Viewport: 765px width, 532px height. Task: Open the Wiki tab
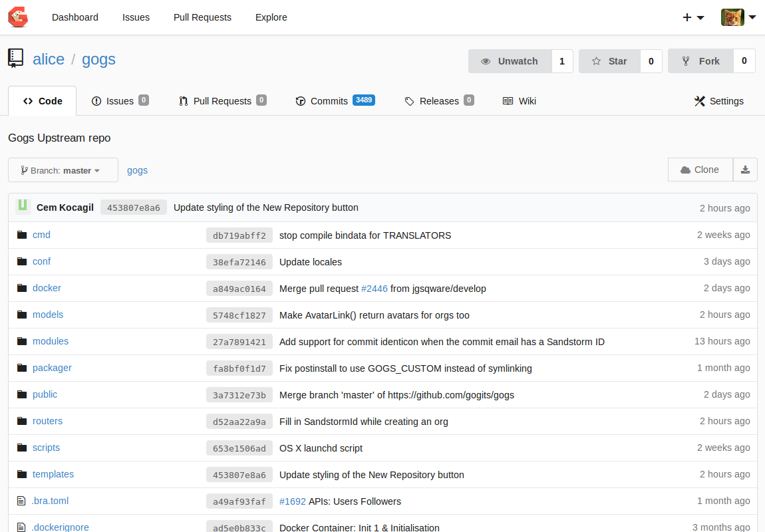point(520,101)
